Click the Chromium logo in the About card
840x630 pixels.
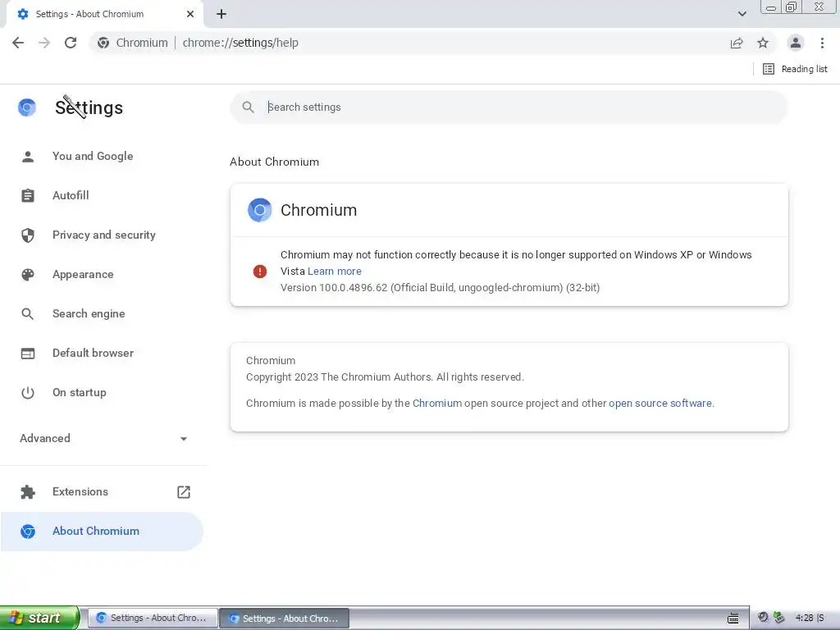click(260, 210)
